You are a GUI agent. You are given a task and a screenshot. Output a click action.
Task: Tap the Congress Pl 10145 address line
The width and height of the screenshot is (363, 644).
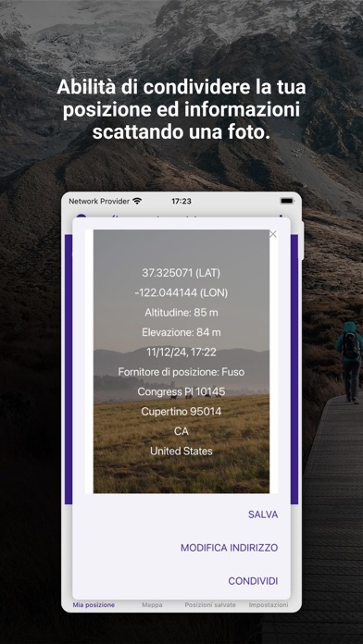(181, 391)
